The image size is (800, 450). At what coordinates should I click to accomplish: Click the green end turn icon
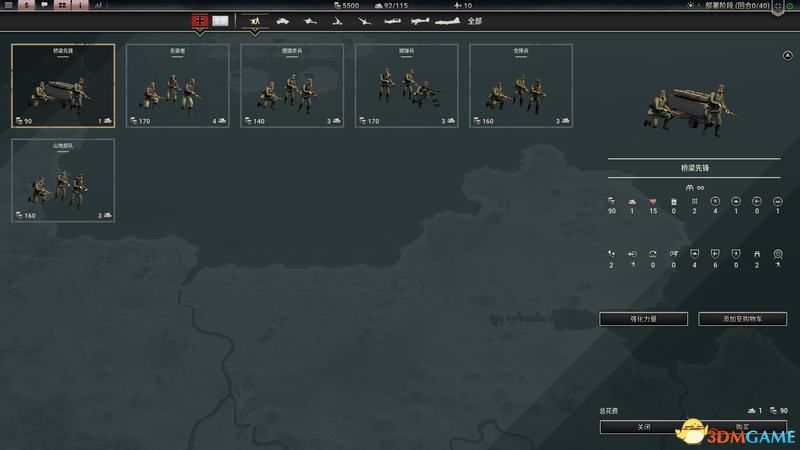[790, 6]
